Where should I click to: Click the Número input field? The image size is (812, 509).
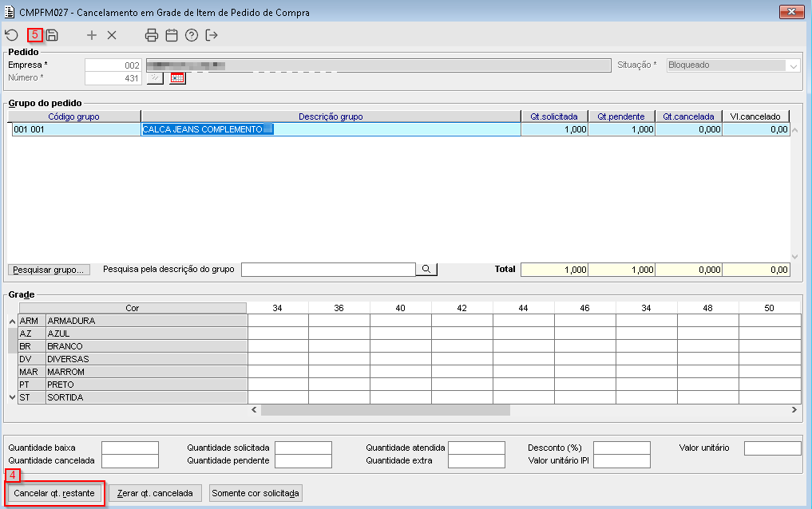tap(113, 78)
